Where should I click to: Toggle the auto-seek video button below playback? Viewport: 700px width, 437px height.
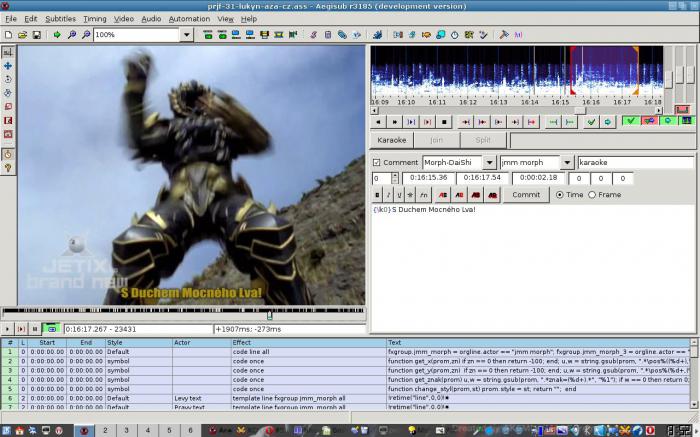click(x=51, y=329)
